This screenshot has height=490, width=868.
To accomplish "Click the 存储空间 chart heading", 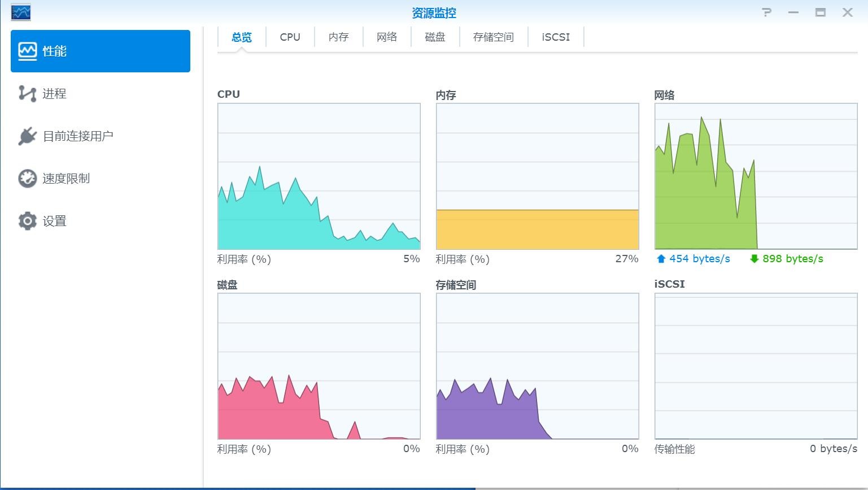I will click(456, 285).
